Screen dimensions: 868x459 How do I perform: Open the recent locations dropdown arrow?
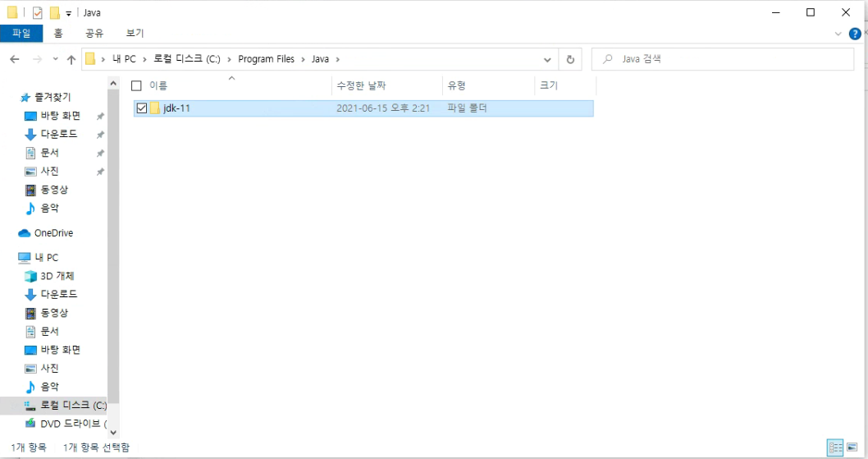tap(55, 59)
